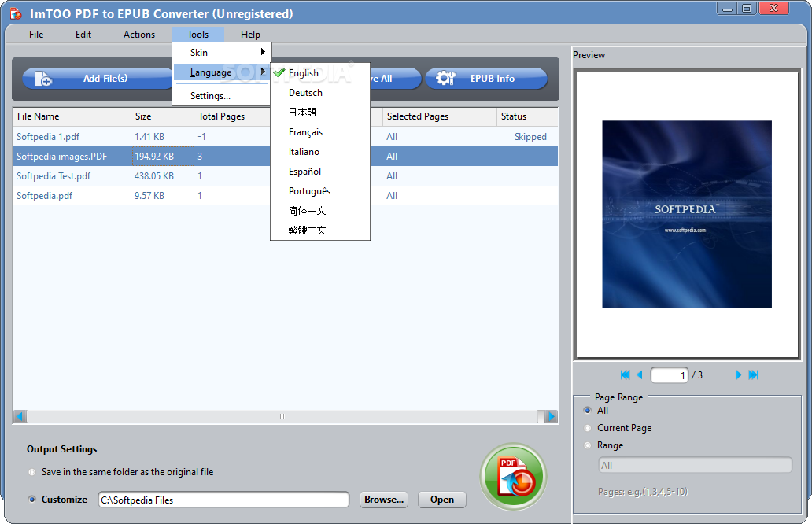Viewport: 812px width, 524px height.
Task: Click the Selected Pages column header
Action: [440, 116]
